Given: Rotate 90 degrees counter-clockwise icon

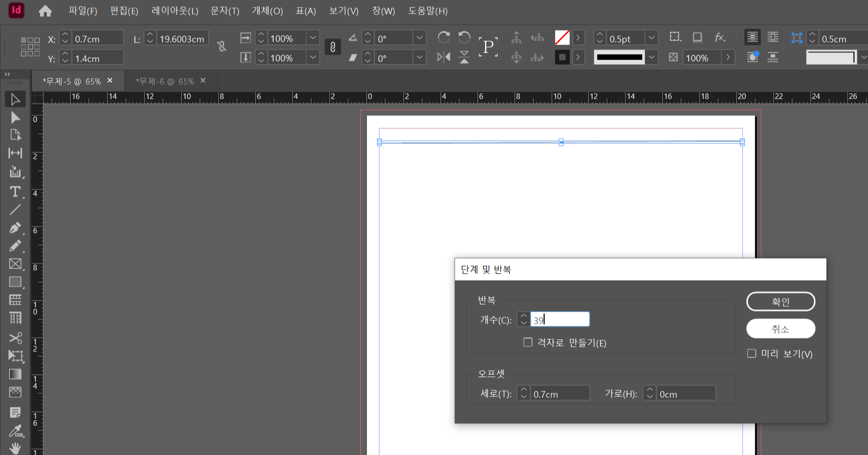Looking at the screenshot, I should [x=465, y=38].
